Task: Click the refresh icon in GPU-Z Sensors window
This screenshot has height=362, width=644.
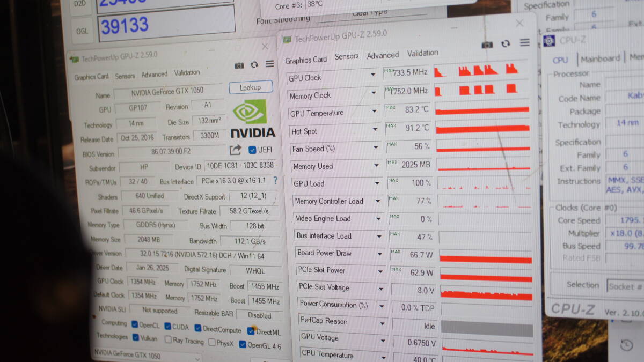Action: tap(506, 44)
